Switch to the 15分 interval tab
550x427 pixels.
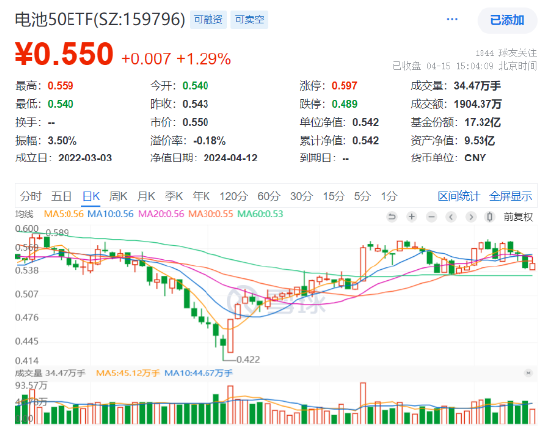pyautogui.click(x=334, y=196)
